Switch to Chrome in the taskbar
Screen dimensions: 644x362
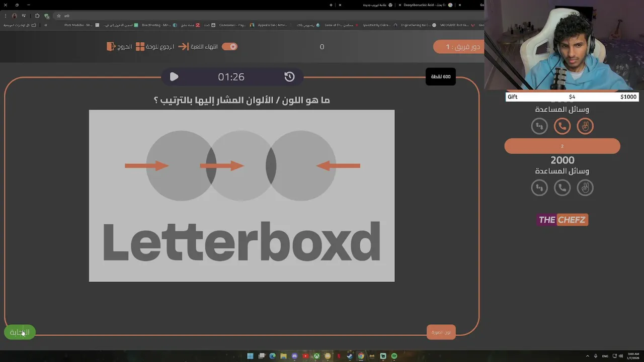click(361, 356)
